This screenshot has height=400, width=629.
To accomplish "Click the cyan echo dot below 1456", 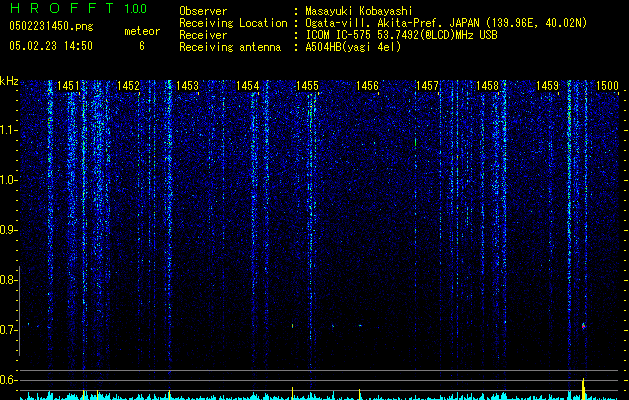I will [x=360, y=325].
